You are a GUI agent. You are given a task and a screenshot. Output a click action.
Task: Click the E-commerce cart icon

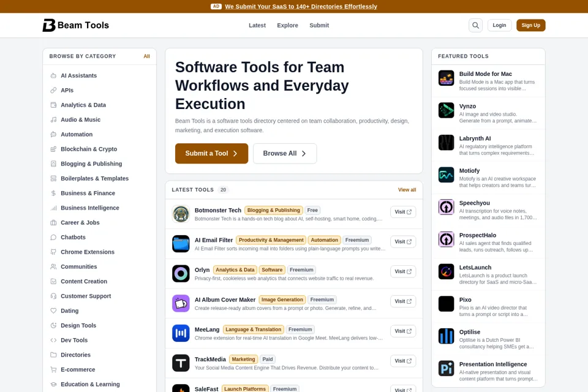click(x=53, y=369)
